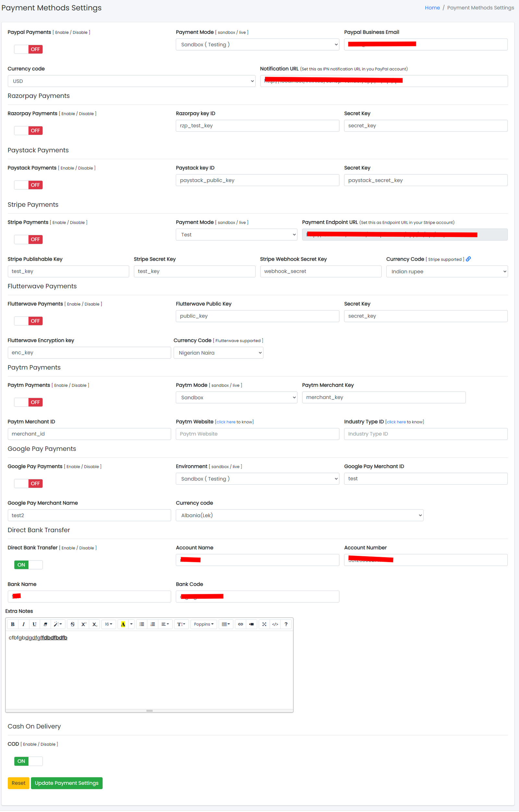
Task: Turn off Direct Bank Transfer switch
Action: pos(28,565)
